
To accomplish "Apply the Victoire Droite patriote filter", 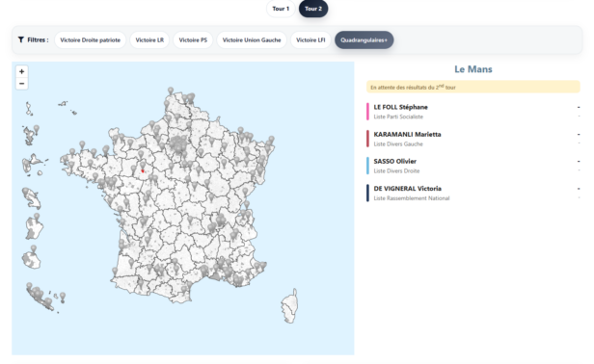I will (91, 40).
